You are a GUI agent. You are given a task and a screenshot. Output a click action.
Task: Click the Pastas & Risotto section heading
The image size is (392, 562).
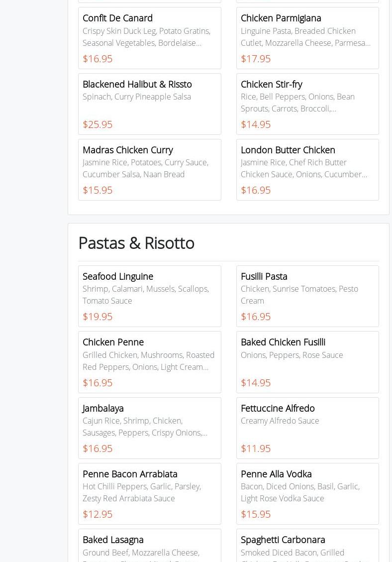[136, 243]
